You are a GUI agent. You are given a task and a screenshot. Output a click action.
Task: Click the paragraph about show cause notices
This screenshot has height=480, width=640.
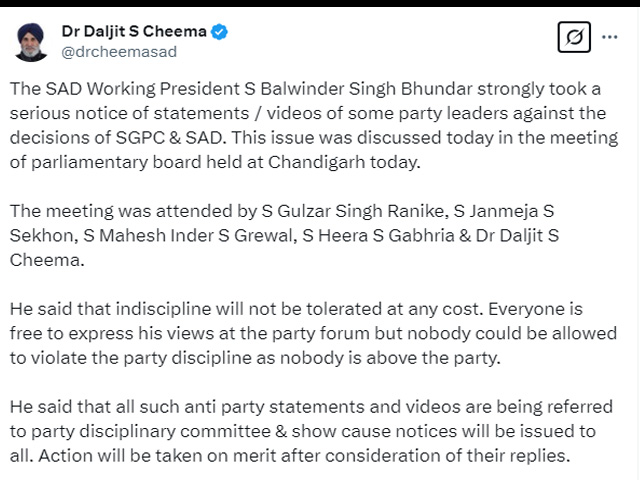pos(311,431)
